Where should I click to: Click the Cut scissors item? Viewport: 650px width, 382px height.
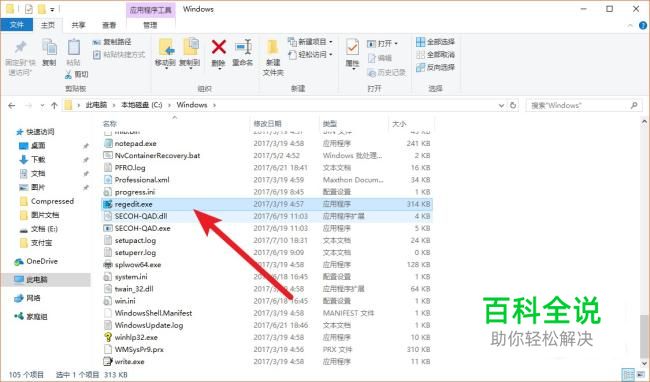click(77, 75)
